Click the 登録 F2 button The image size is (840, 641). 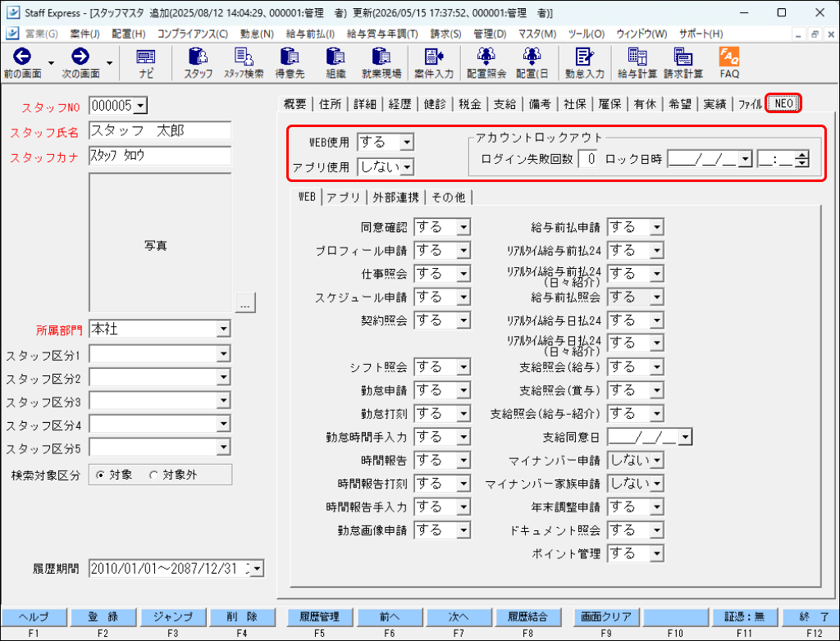pyautogui.click(x=103, y=617)
